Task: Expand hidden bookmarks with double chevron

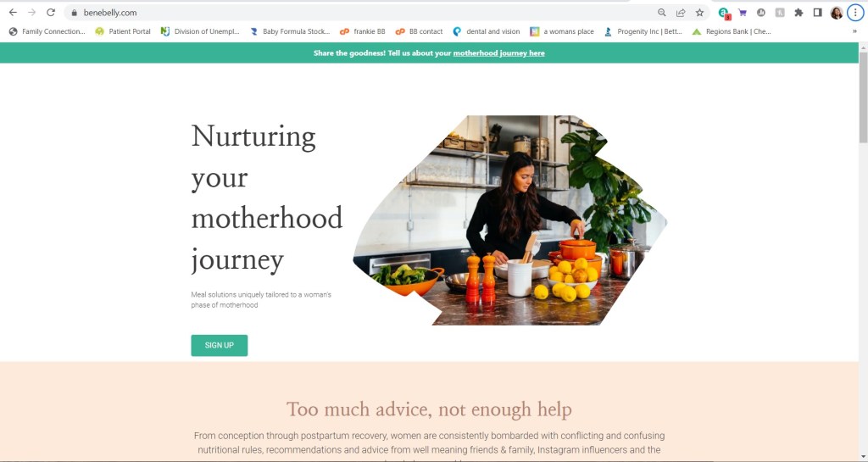Action: pyautogui.click(x=854, y=31)
